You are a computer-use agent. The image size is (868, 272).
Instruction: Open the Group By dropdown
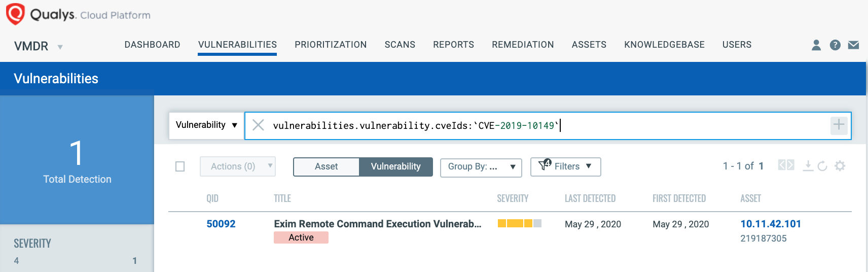pos(481,166)
